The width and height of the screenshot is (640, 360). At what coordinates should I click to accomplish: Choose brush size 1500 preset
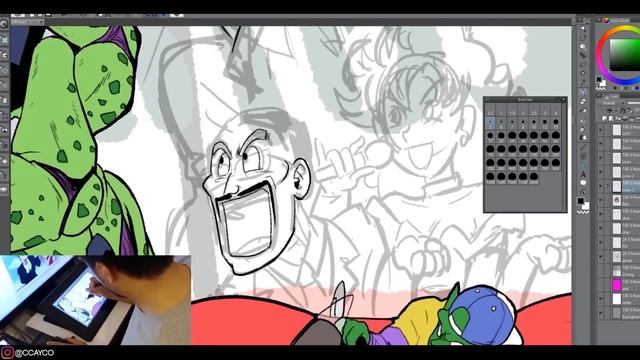click(512, 178)
